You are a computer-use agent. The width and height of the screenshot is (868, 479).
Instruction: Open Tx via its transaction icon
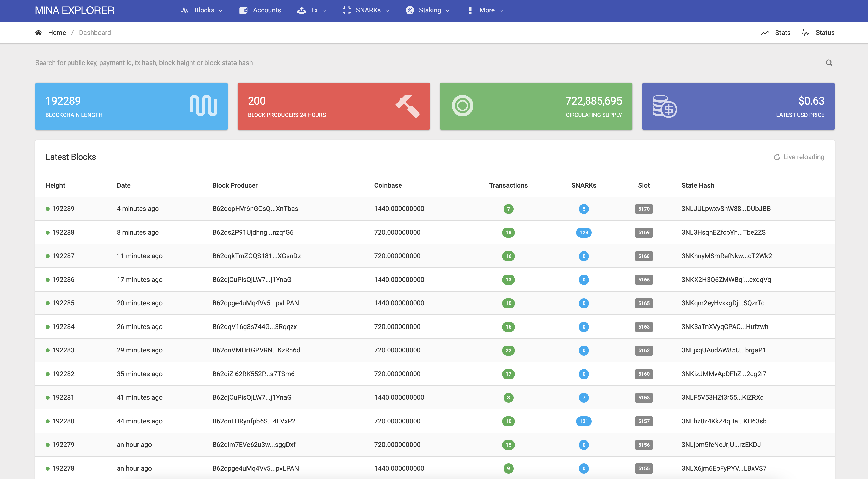(301, 10)
